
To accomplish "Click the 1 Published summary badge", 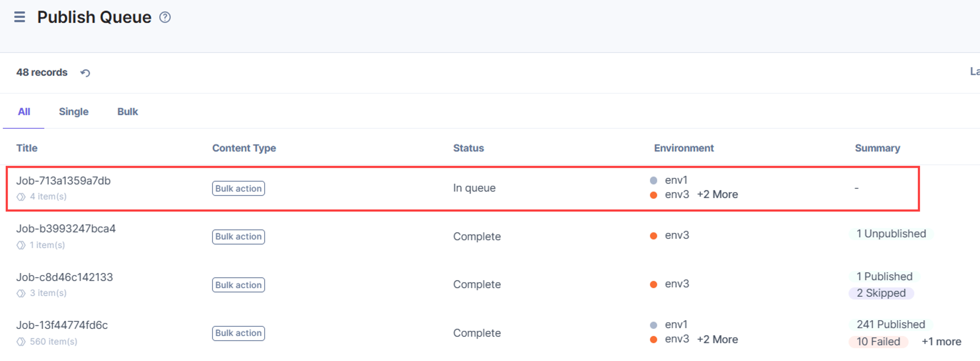I will (884, 276).
